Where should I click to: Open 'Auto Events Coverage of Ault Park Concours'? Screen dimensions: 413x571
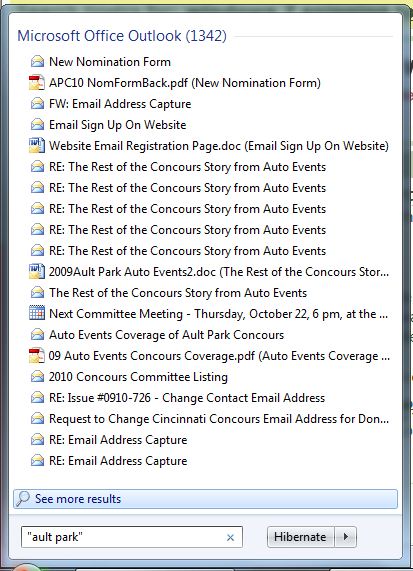(x=166, y=335)
